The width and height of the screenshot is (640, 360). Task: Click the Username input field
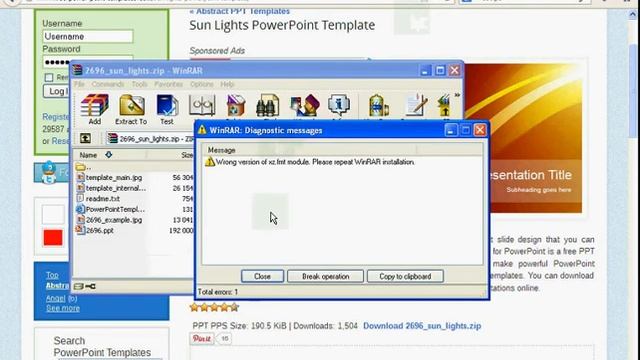[x=87, y=36]
